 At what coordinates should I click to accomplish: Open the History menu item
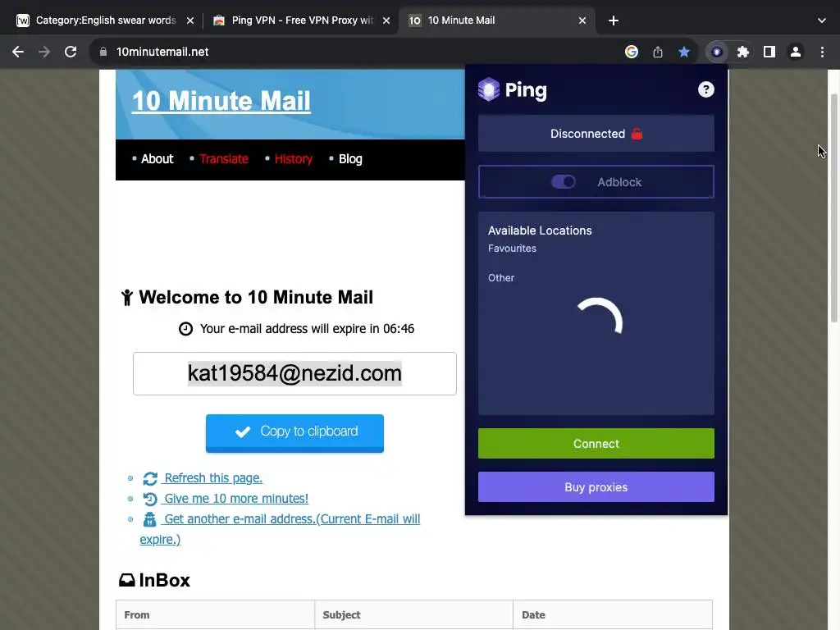click(294, 159)
